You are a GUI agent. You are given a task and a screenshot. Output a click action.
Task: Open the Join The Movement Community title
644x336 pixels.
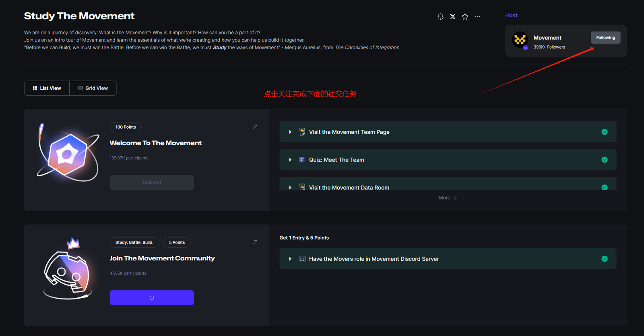[162, 258]
